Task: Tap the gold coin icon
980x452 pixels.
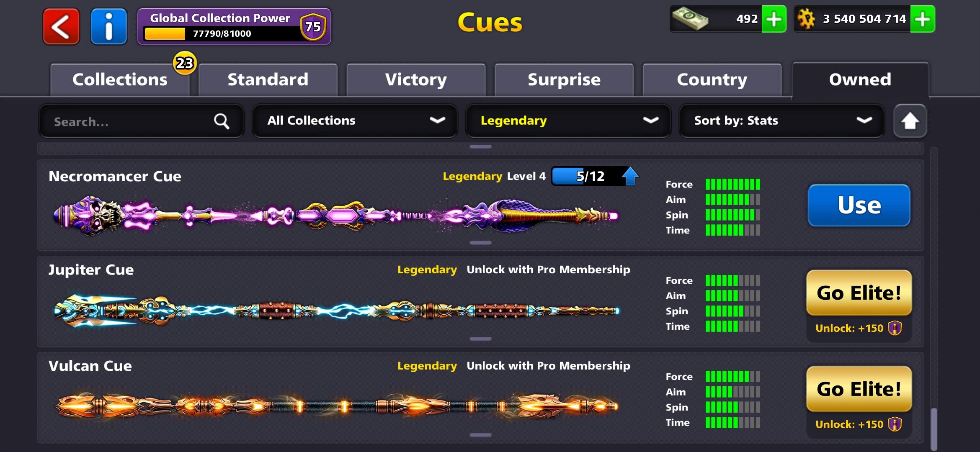Action: point(806,19)
